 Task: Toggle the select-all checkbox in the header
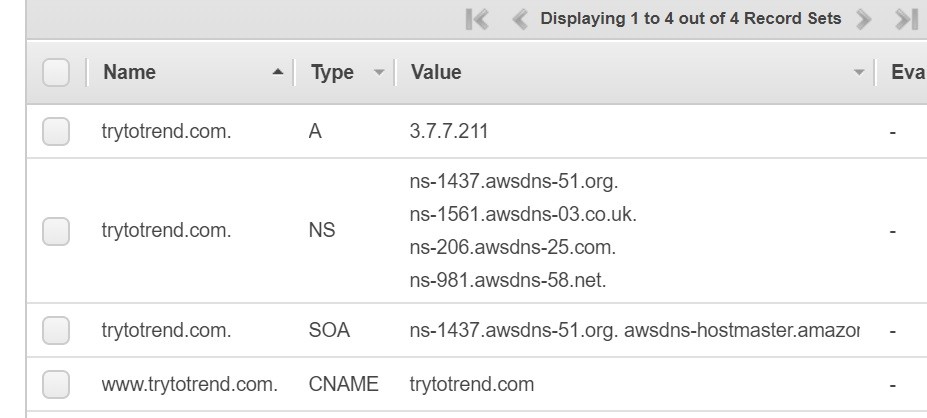tap(56, 72)
